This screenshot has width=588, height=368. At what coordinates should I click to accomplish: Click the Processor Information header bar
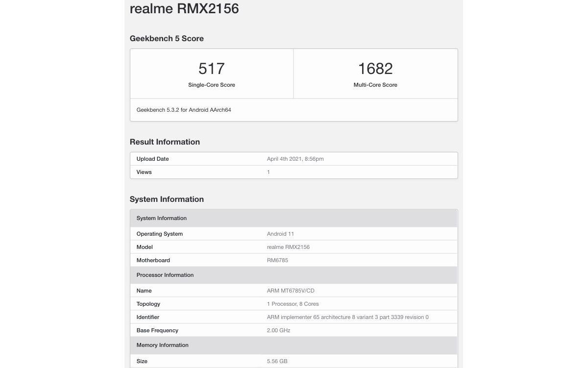tap(294, 275)
